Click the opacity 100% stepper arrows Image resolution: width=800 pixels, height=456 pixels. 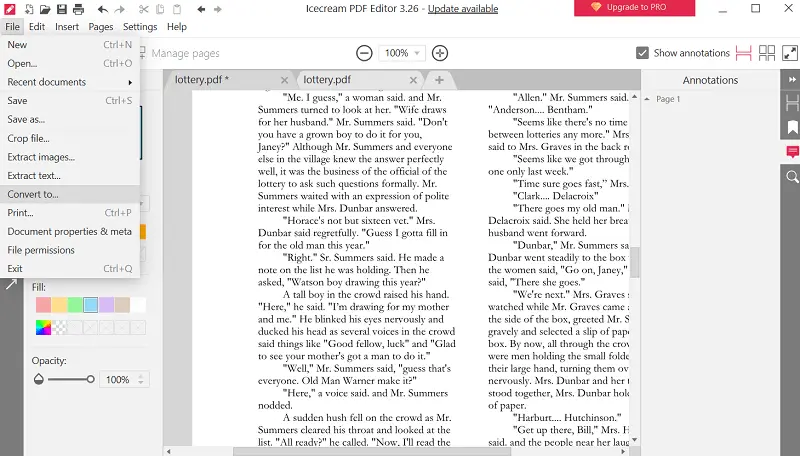(141, 379)
